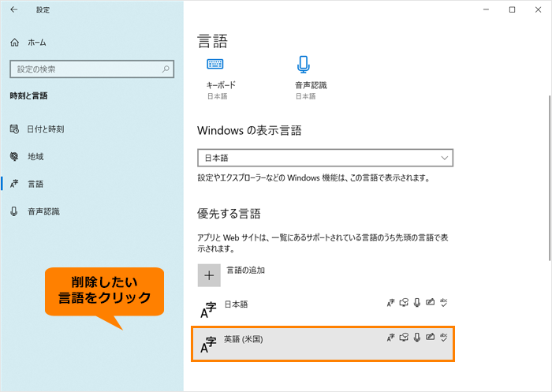Viewport: 552px width, 392px height.
Task: Click the chevron arrow of the display language combo box
Action: (444, 158)
